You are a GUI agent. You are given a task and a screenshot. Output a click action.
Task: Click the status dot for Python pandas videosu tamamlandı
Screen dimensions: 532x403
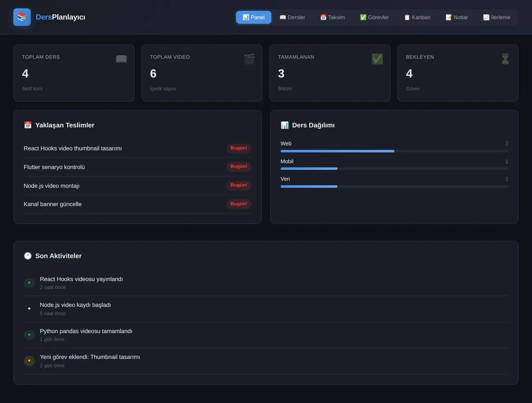coord(29,335)
